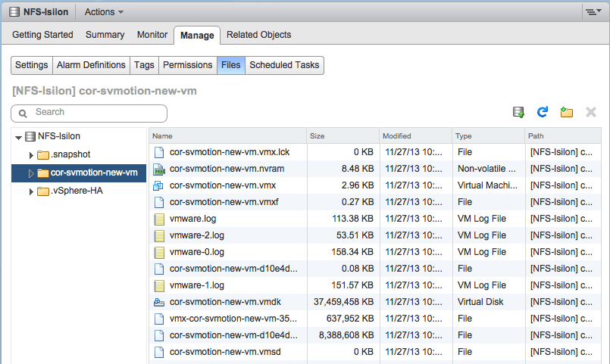Expand the .snapshot folder
Image resolution: width=610 pixels, height=364 pixels.
[31, 155]
